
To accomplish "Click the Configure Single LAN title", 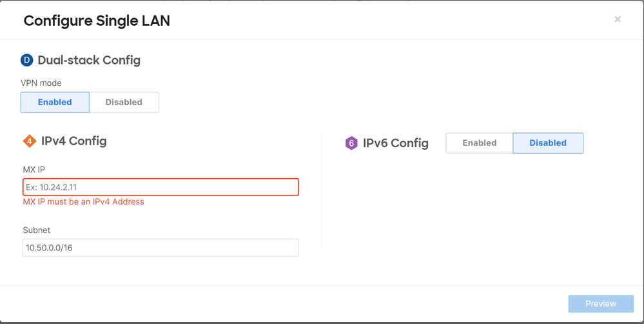I will tap(97, 21).
